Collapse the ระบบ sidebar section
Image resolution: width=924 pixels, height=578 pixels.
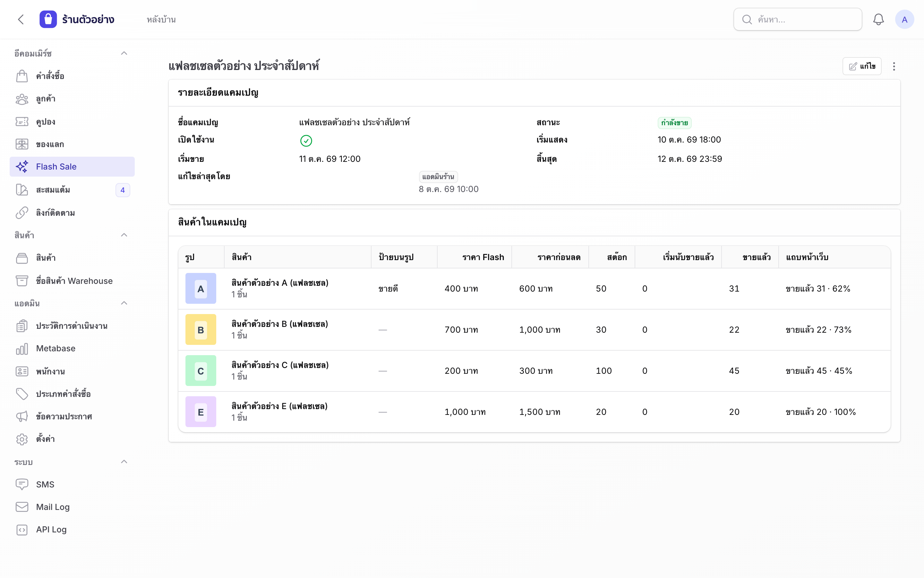click(x=124, y=462)
